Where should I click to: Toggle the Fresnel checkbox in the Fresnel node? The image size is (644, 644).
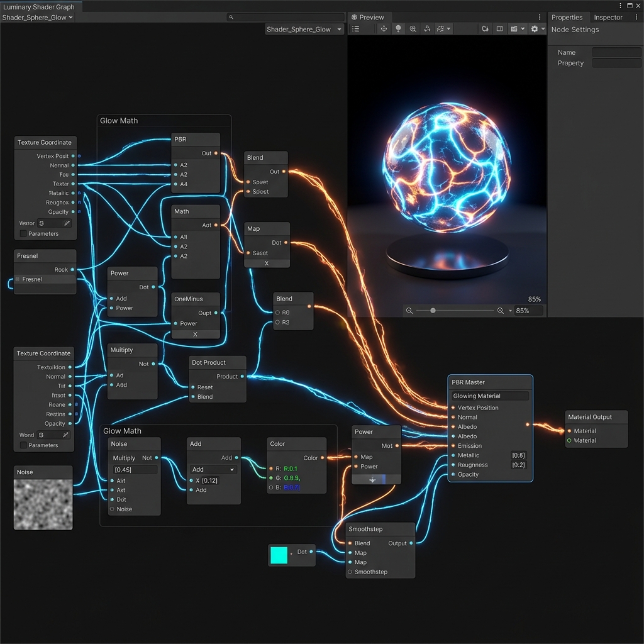tap(18, 279)
